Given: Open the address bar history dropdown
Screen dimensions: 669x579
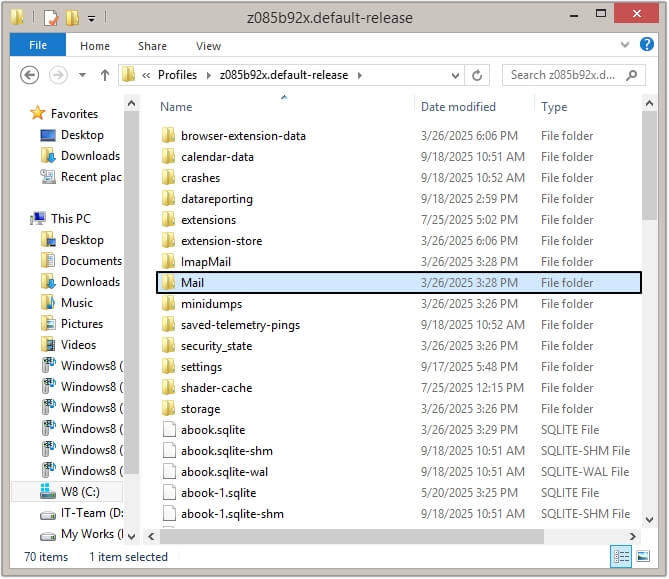Looking at the screenshot, I should [454, 75].
